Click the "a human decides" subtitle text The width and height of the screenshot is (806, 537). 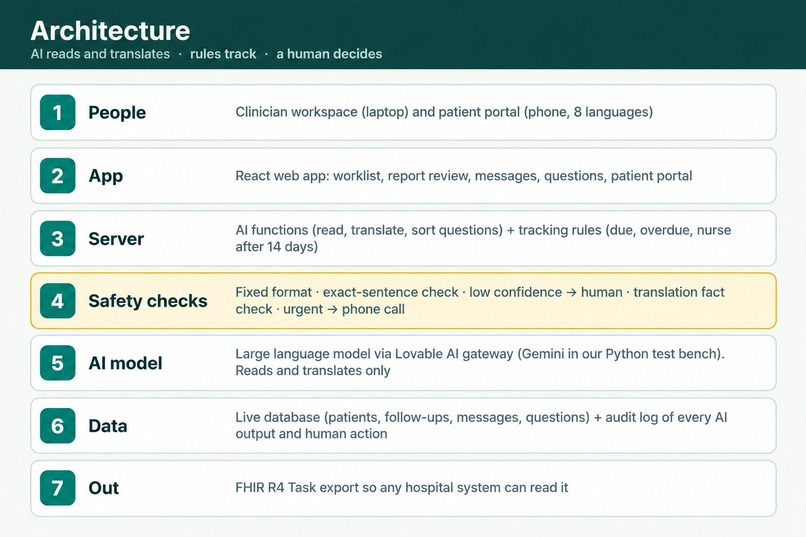329,54
